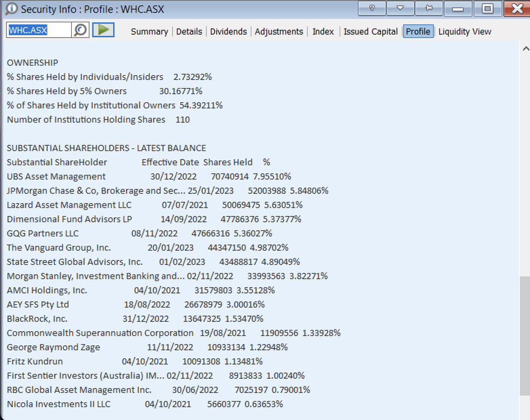Click the WHC.ASX security code field
This screenshot has width=530, height=420.
click(39, 30)
